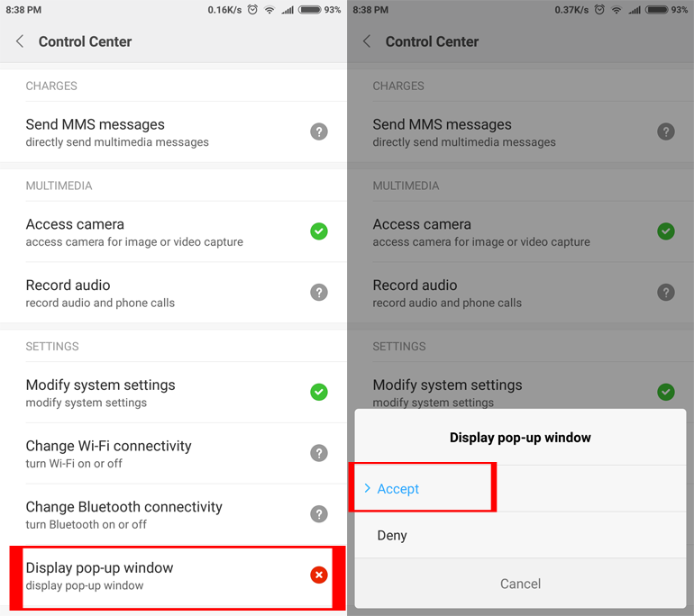
Task: Toggle green checkmark for Access camera in dimmed screen
Action: click(x=666, y=231)
